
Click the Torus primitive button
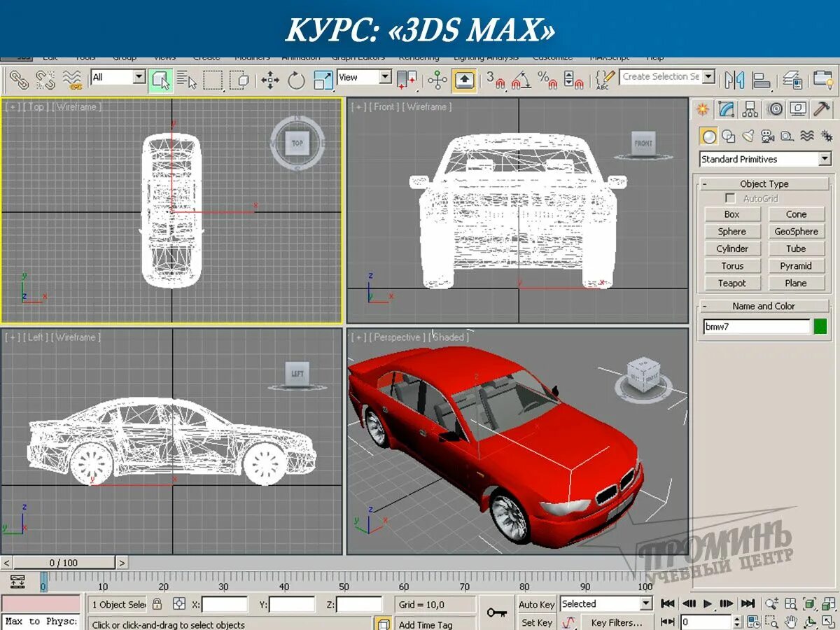tap(732, 266)
